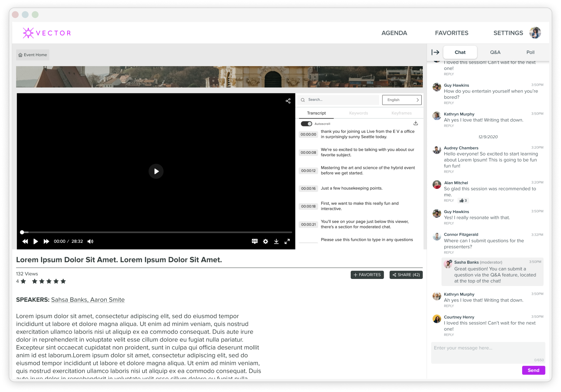
Task: Open the English language dropdown
Action: 401,100
